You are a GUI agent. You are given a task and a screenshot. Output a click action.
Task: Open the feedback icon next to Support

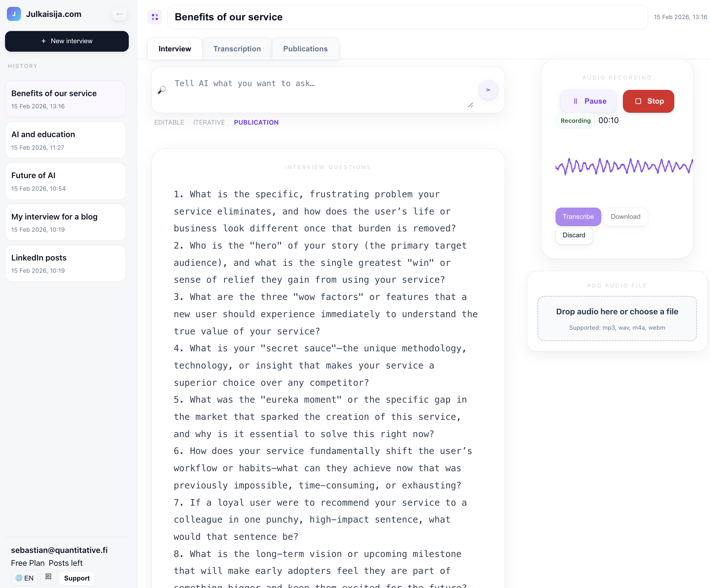48,578
